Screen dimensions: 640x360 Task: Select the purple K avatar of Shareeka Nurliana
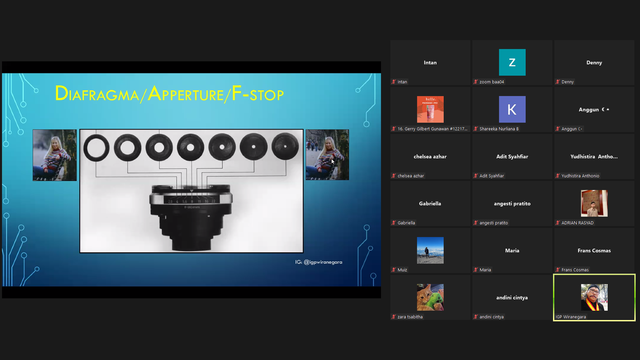tap(512, 109)
